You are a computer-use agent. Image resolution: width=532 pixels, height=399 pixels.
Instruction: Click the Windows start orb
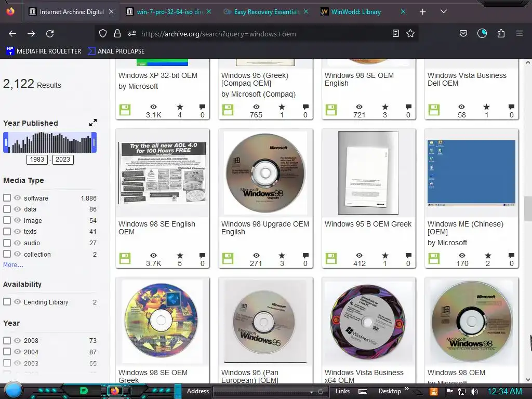(x=13, y=390)
